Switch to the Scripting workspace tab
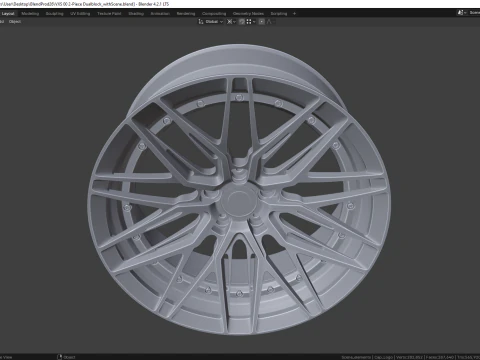The height and width of the screenshot is (360, 480). (279, 14)
